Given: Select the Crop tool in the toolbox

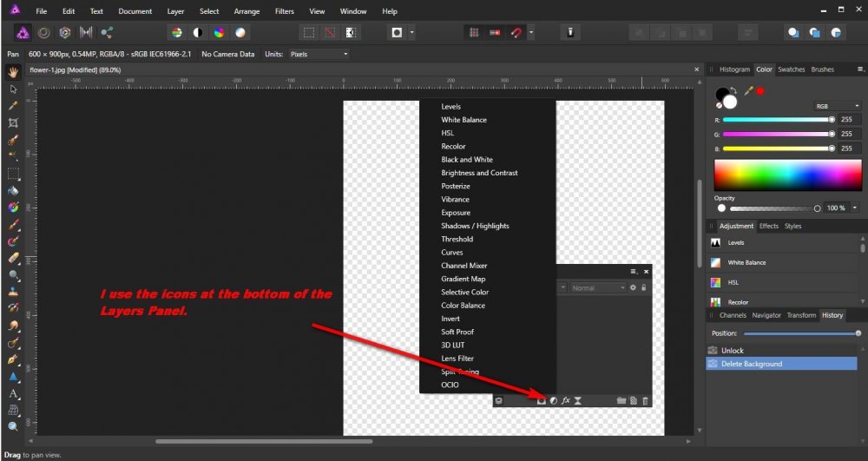Looking at the screenshot, I should click(13, 122).
